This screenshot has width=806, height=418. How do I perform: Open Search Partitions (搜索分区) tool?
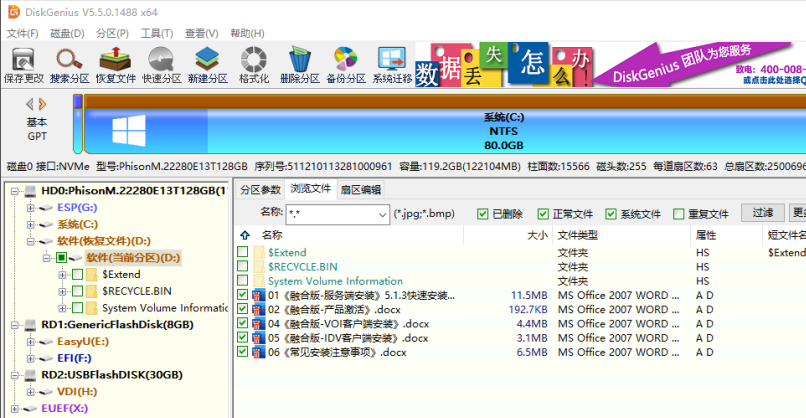[69, 65]
